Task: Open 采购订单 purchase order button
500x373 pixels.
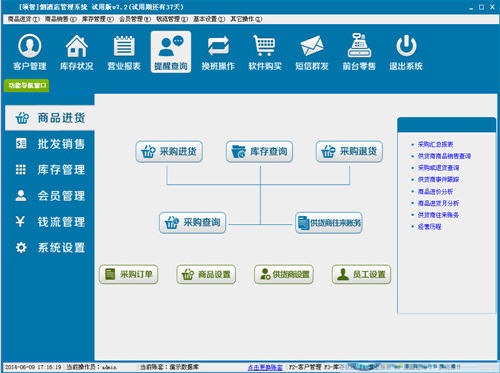Action: (x=129, y=274)
